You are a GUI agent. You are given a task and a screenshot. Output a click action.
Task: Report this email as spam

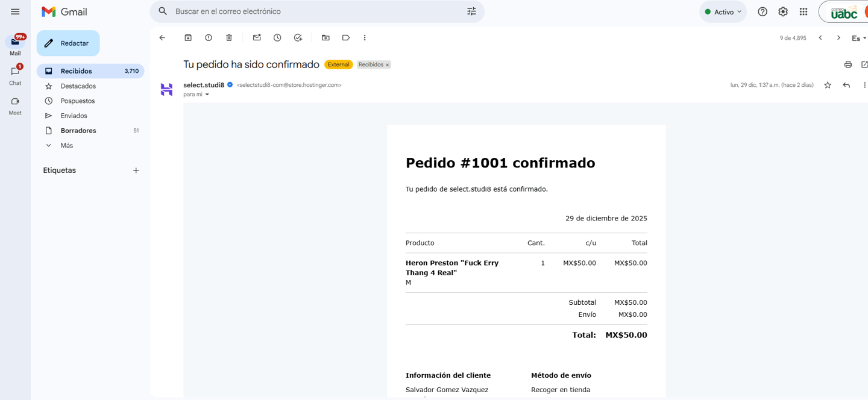(x=209, y=38)
